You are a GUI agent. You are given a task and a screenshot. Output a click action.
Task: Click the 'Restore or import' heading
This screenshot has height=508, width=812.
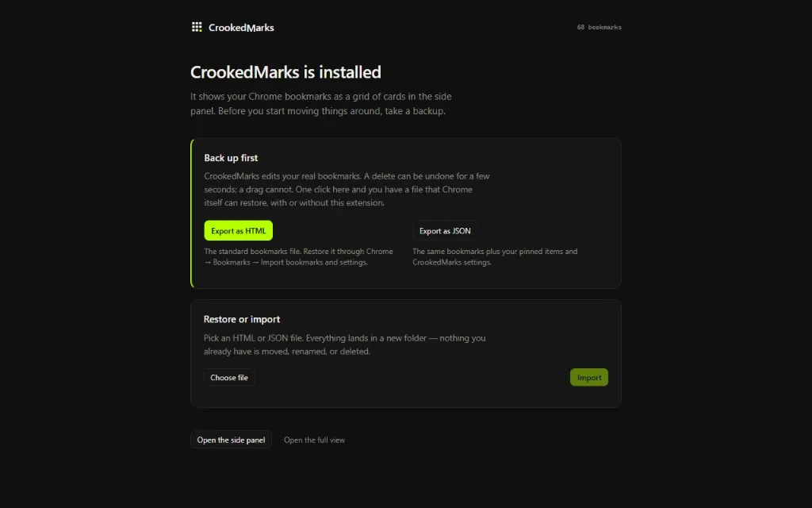click(x=242, y=319)
